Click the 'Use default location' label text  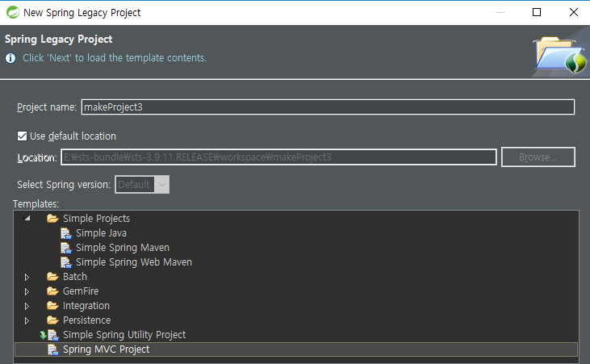tap(73, 136)
